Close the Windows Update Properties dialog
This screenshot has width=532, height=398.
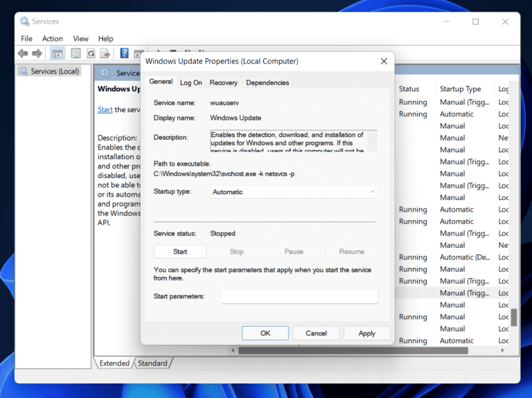[384, 62]
